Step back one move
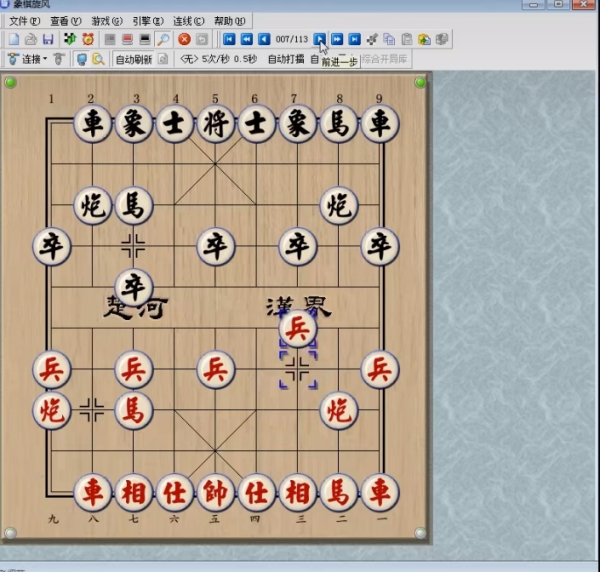The height and width of the screenshot is (572, 600). 264,39
